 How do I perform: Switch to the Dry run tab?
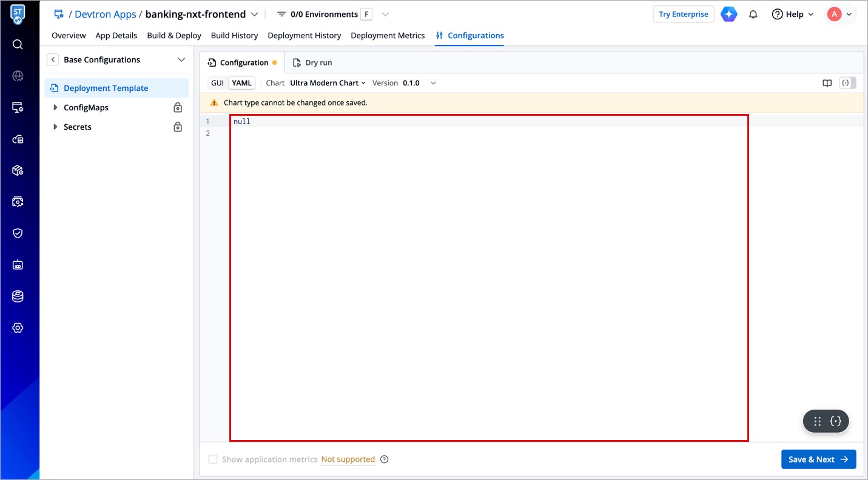(x=312, y=62)
